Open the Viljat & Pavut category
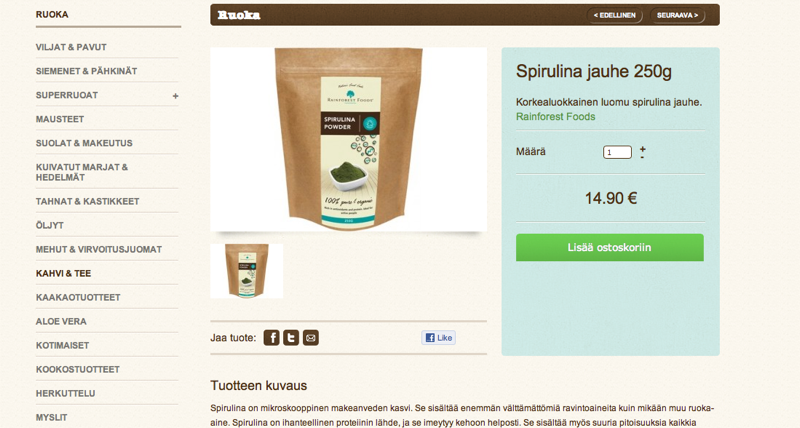 tap(71, 47)
